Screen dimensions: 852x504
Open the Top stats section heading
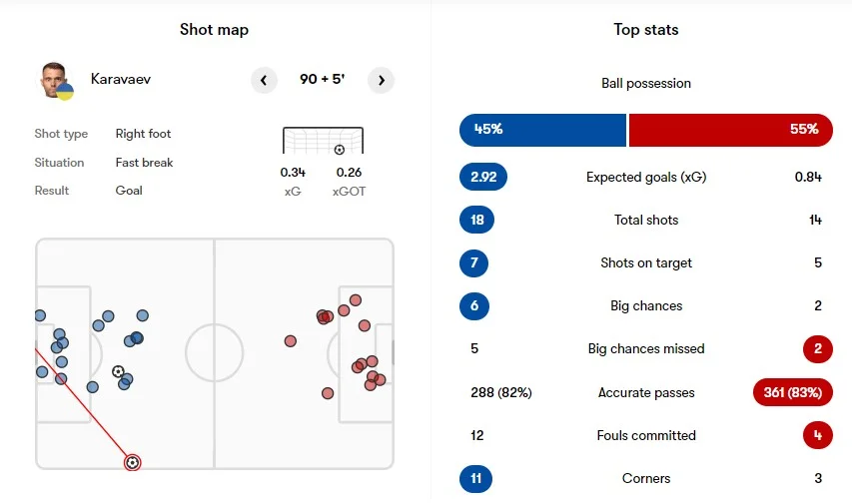point(645,30)
